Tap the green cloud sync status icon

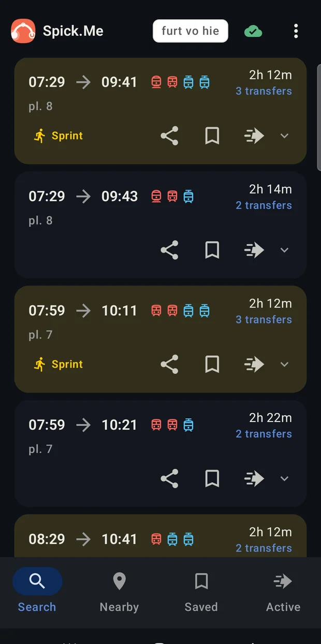253,31
